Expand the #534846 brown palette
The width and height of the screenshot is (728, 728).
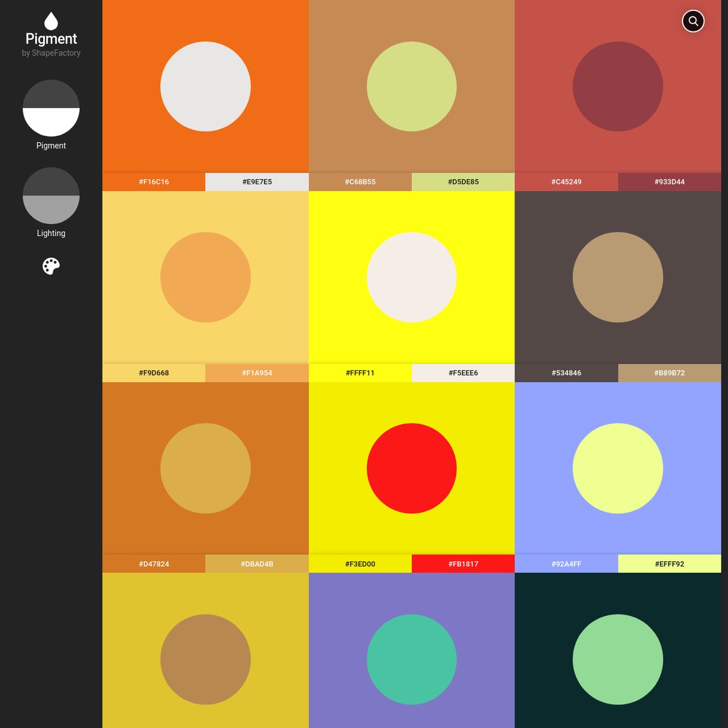566,373
